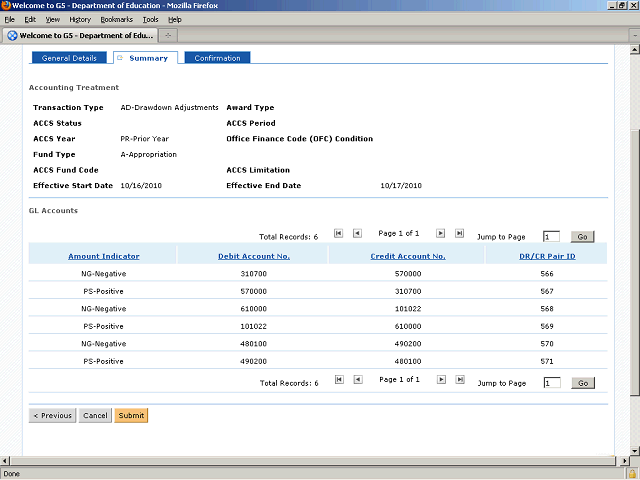
Task: Jump to last page in top pagination
Action: point(459,233)
